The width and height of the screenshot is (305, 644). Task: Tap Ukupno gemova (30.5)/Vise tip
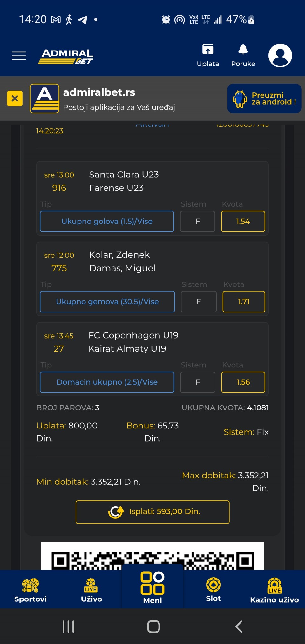[107, 302]
